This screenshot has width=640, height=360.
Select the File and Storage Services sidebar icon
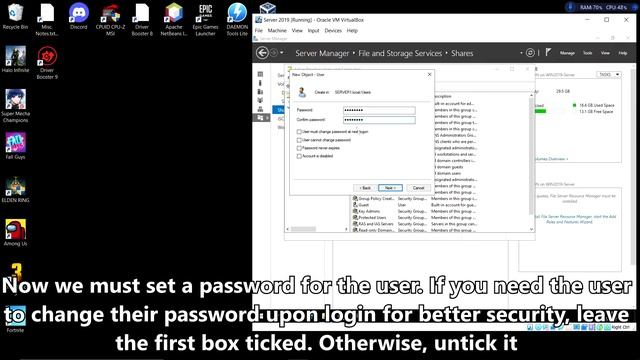point(260,118)
